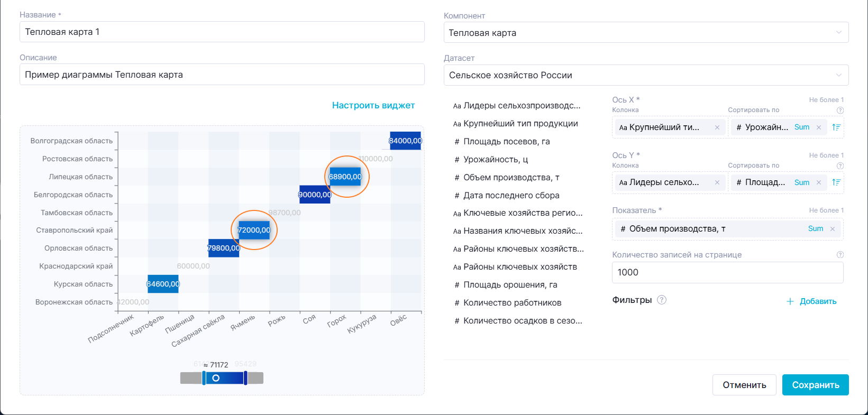Screen dimensions: 868x415
Task: Open help icon for Количество записей на странице
Action: (840, 255)
